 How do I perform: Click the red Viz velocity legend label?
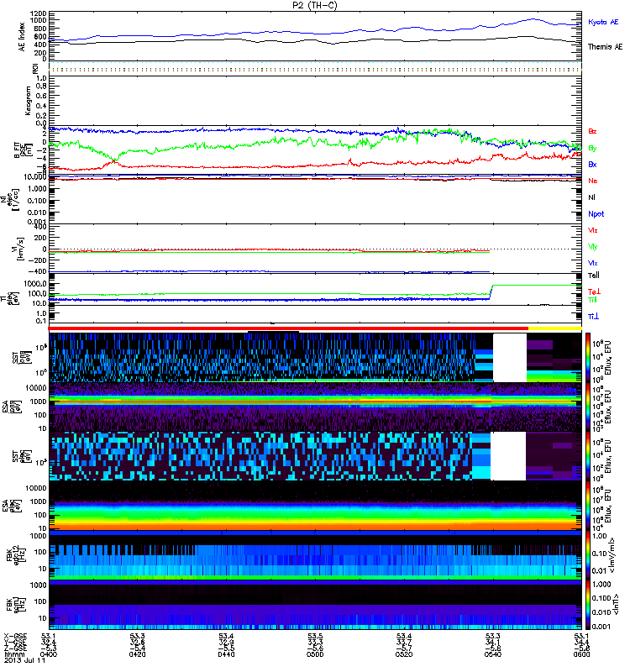click(593, 229)
